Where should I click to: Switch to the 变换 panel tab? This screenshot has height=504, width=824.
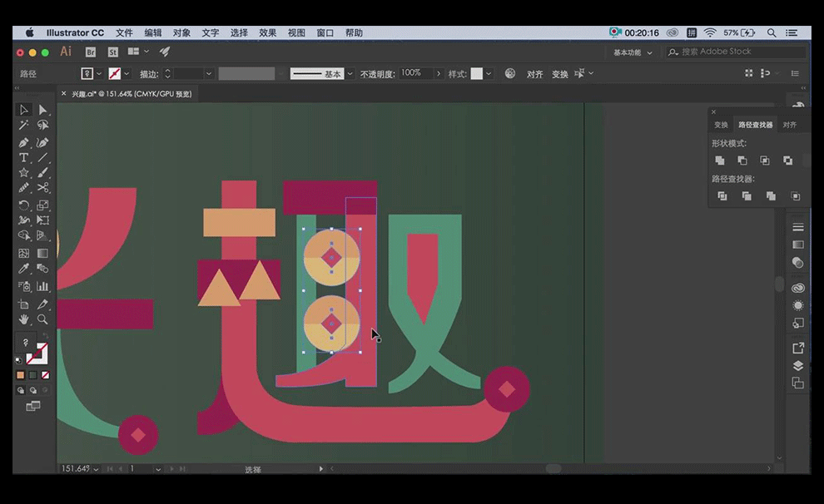point(721,125)
